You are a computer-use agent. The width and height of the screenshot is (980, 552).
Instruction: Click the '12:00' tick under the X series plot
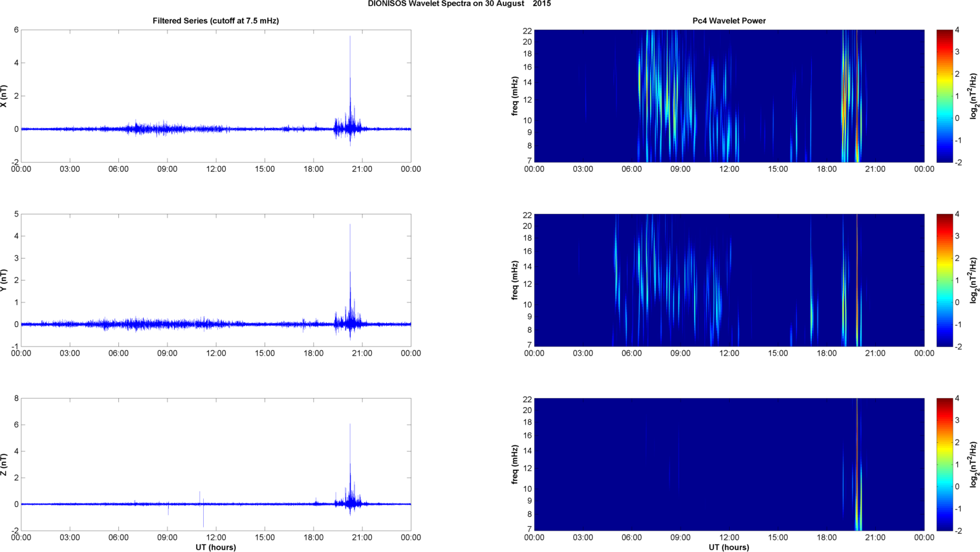[x=216, y=169]
